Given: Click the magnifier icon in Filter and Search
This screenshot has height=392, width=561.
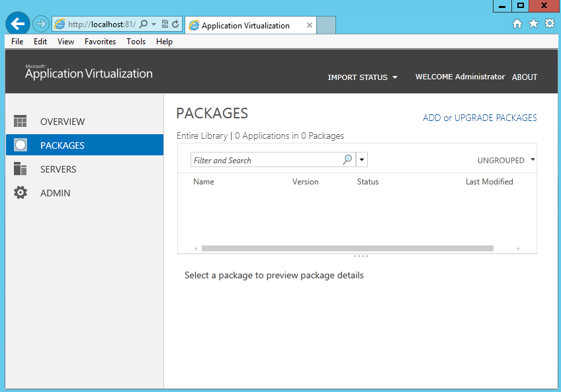Looking at the screenshot, I should 347,159.
